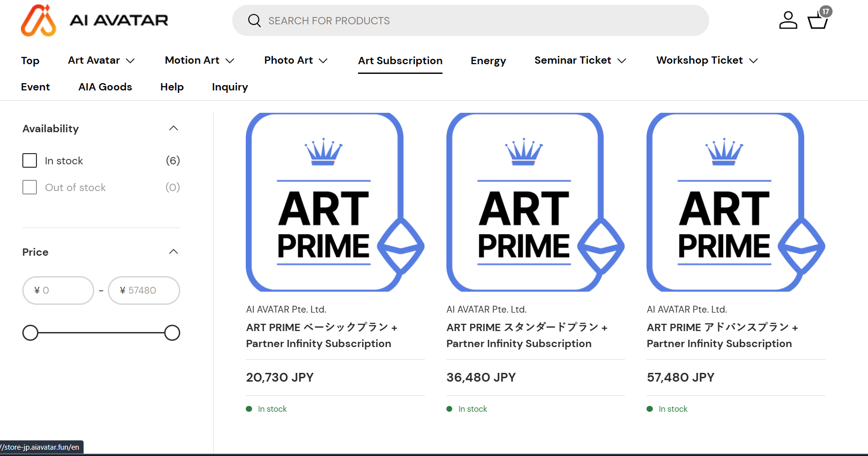Open the ART PRIME スタンダードプラン product image
The height and width of the screenshot is (456, 868).
click(x=535, y=202)
